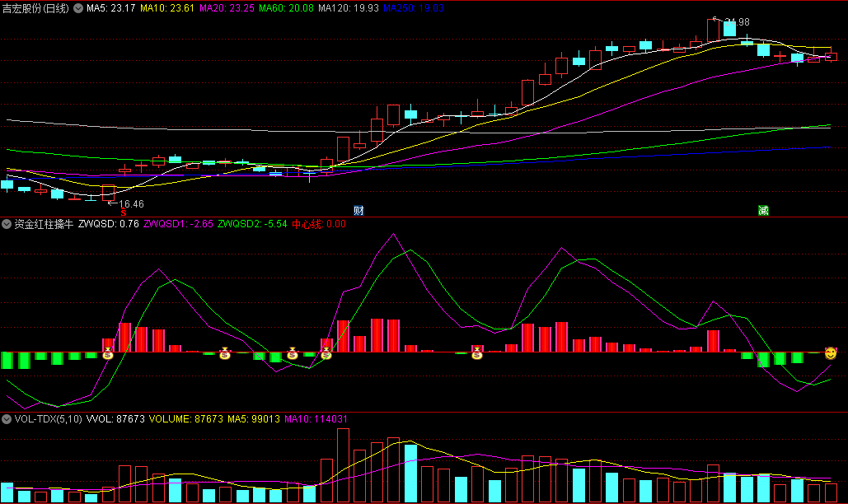
Task: Open the green 减 shareholder reduction marker
Action: pyautogui.click(x=763, y=211)
